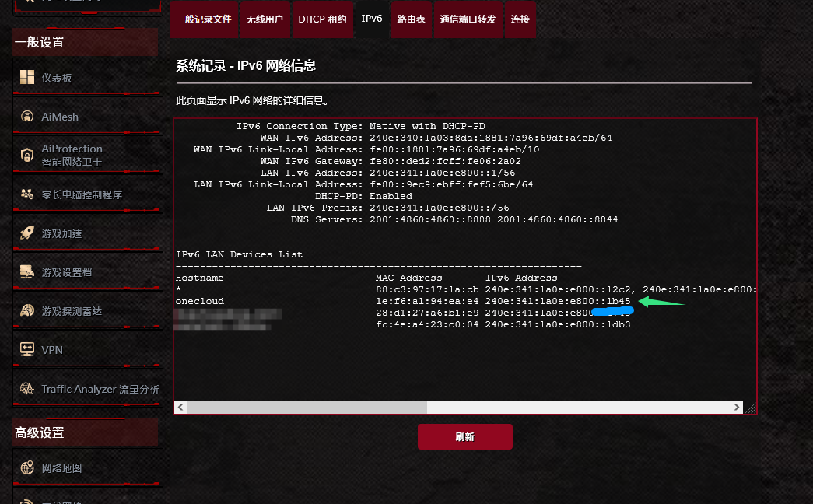The height and width of the screenshot is (504, 813).
Task: Click IPv6 address ending ::1db3
Action: coord(558,324)
